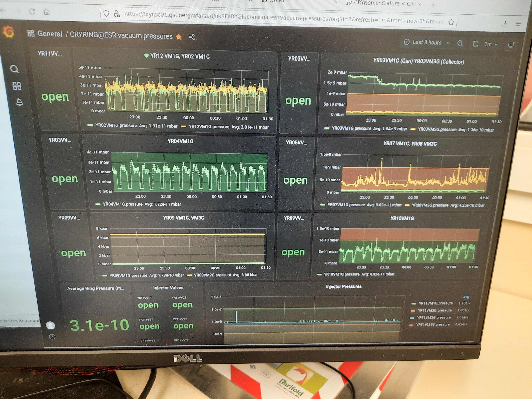Click the zoom out time range icon
The width and height of the screenshot is (532, 399).
(460, 43)
